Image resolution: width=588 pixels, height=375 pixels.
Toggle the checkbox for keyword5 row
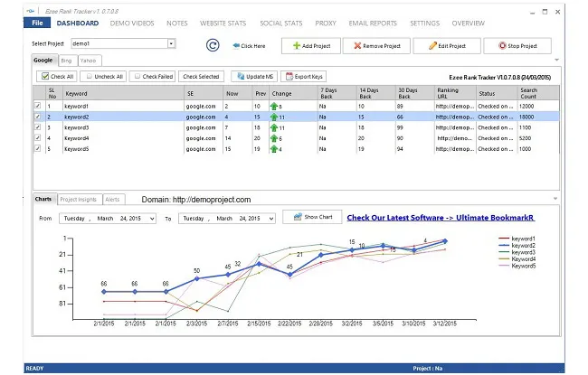(37, 148)
